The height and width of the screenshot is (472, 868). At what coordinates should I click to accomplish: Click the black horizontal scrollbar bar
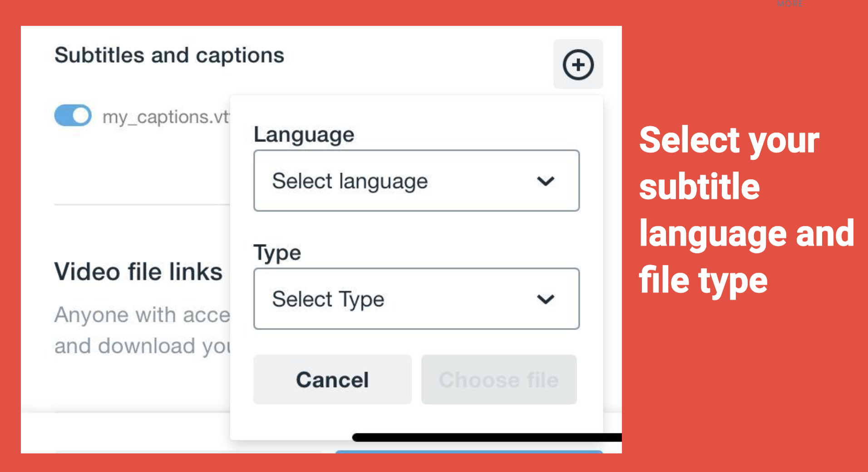487,438
